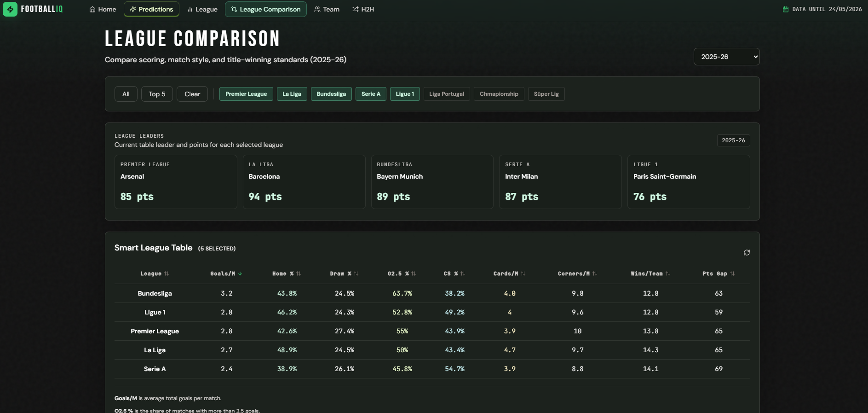Click Barcelona's 94 pts value
The height and width of the screenshot is (413, 868).
pyautogui.click(x=265, y=197)
